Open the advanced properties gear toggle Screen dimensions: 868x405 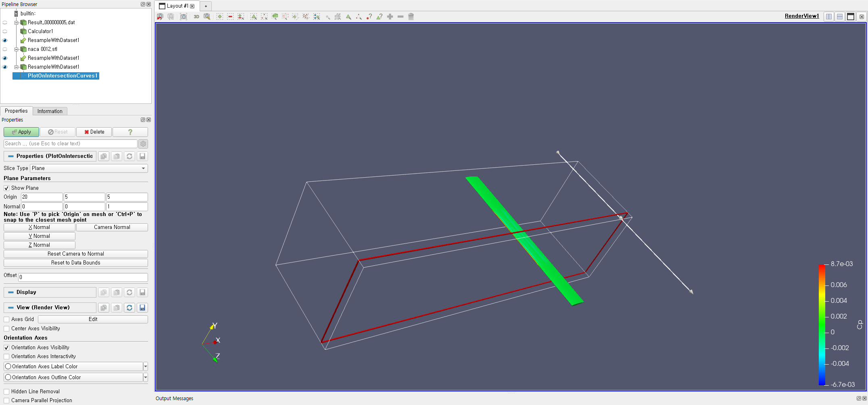tap(143, 144)
